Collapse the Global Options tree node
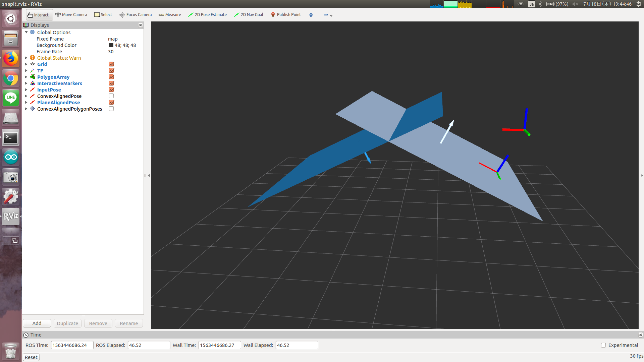644x362 pixels. tap(26, 33)
